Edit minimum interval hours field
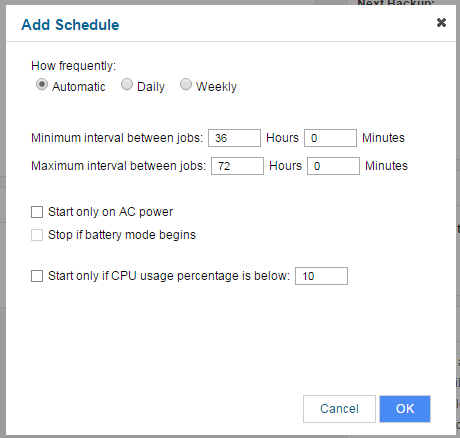The image size is (460, 438). click(234, 138)
